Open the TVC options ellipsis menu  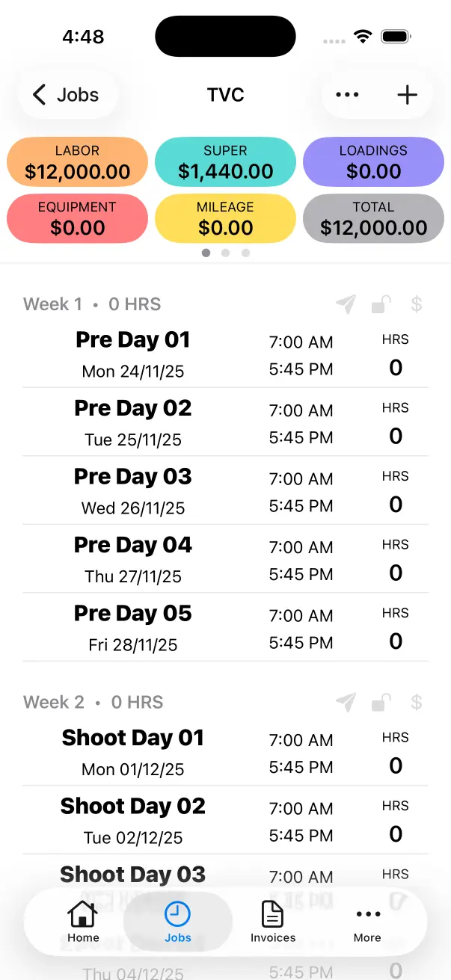click(x=347, y=94)
